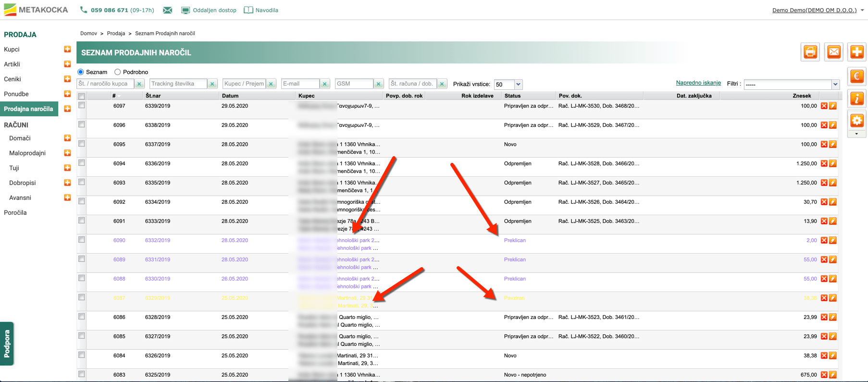Viewport: 868px width, 382px height.
Task: Open Ceniki in the sidebar
Action: 12,79
